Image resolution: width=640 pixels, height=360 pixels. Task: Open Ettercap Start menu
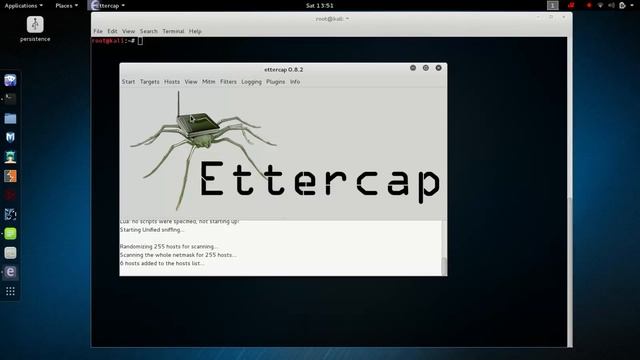click(x=128, y=82)
